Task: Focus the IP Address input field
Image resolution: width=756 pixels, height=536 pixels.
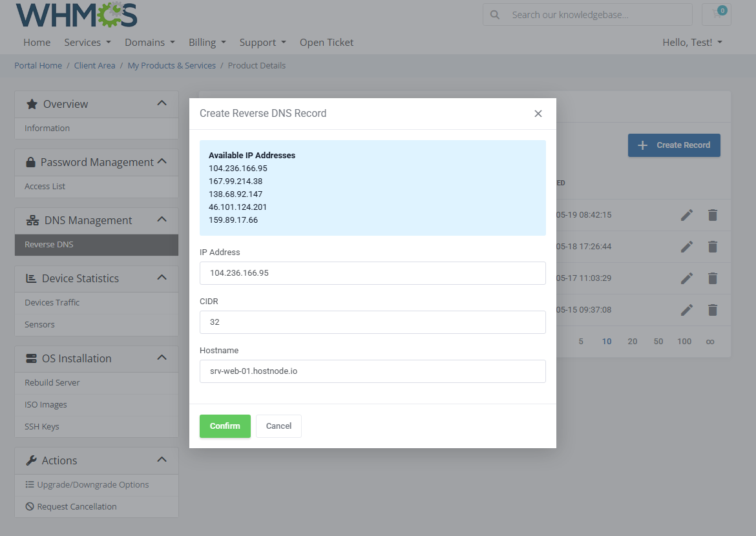Action: click(x=373, y=273)
